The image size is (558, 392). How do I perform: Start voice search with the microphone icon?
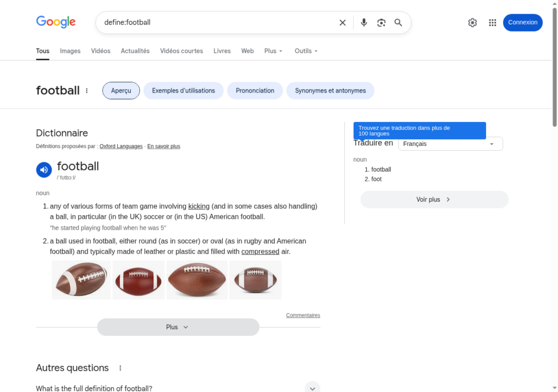364,22
